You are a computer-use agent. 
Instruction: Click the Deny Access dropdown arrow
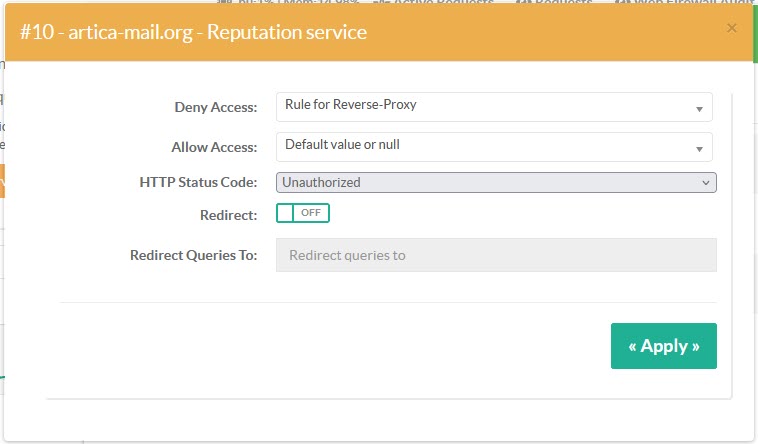click(x=699, y=108)
